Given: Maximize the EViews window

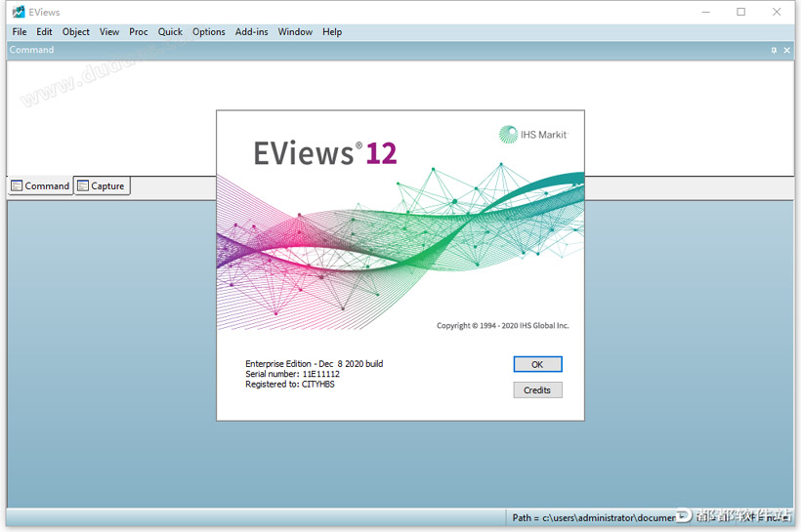Looking at the screenshot, I should tap(740, 12).
